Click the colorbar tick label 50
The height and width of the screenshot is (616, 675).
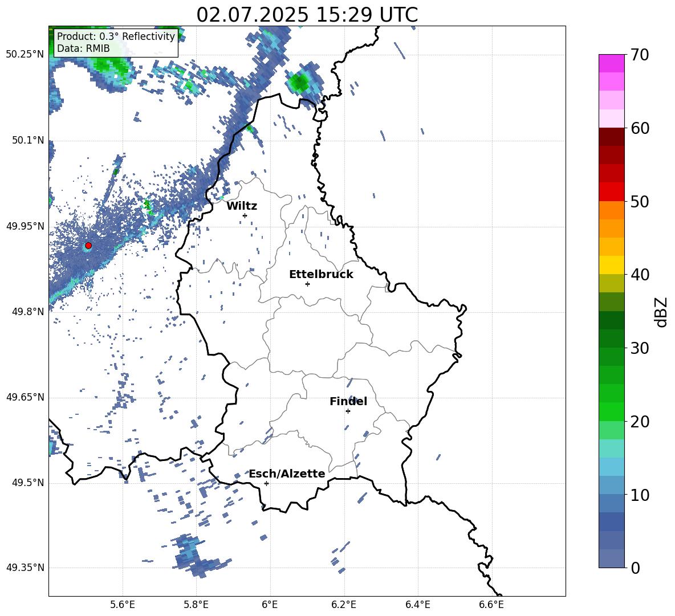point(640,201)
